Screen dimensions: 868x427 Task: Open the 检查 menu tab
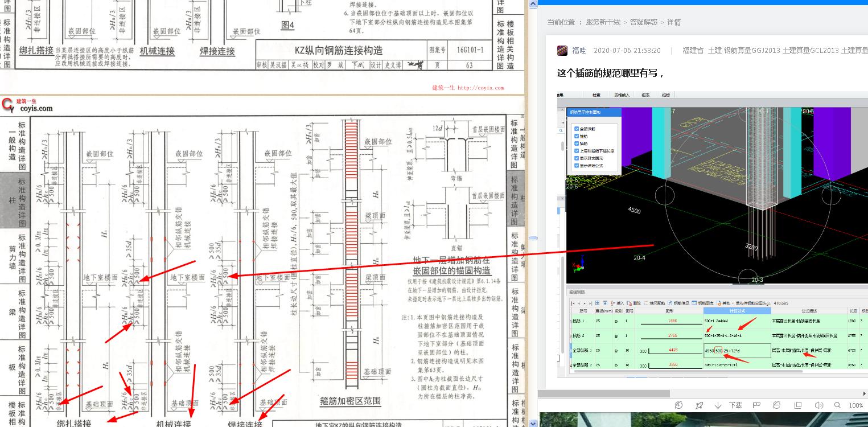tap(597, 95)
